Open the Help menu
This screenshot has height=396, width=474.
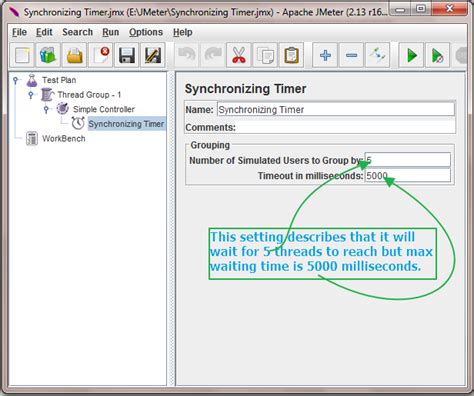tap(182, 32)
